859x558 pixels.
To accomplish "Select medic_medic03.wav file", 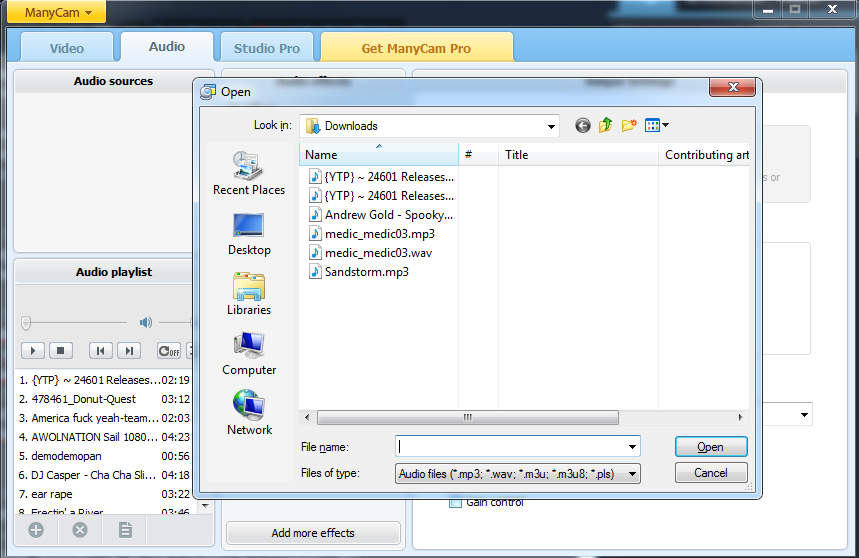I will coord(370,253).
